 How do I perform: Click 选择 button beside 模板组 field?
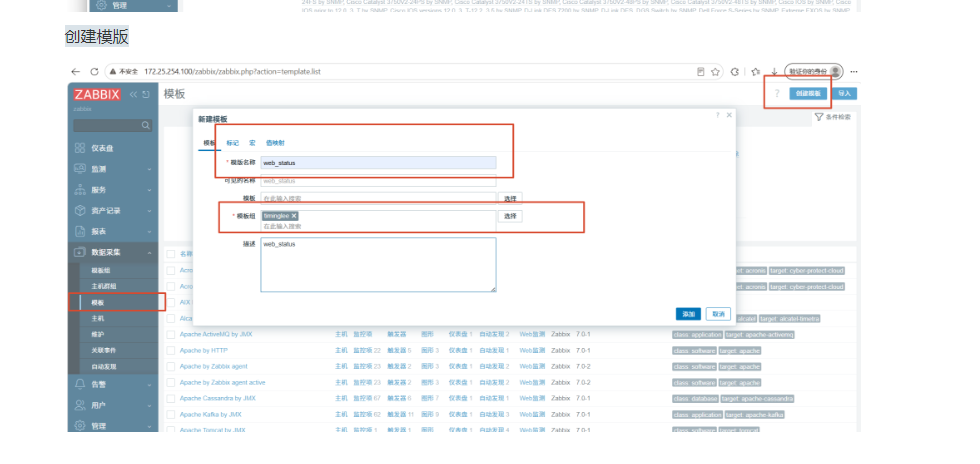coord(510,216)
